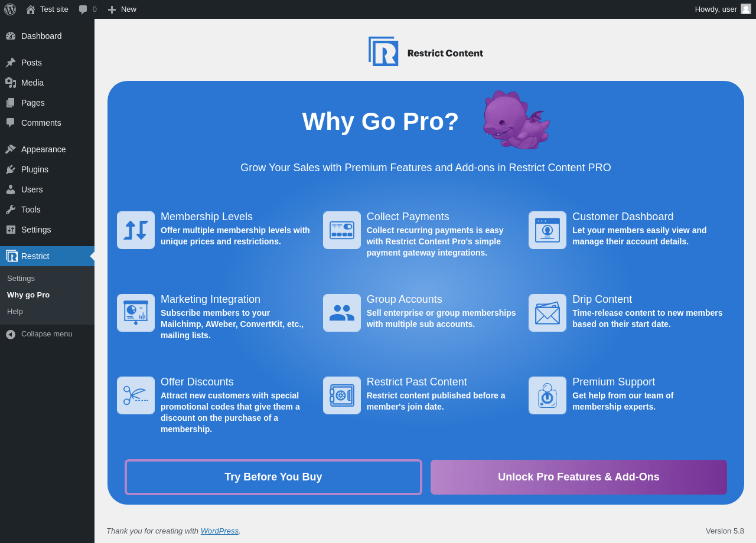Click the Appearance paintbrush icon

coord(11,149)
